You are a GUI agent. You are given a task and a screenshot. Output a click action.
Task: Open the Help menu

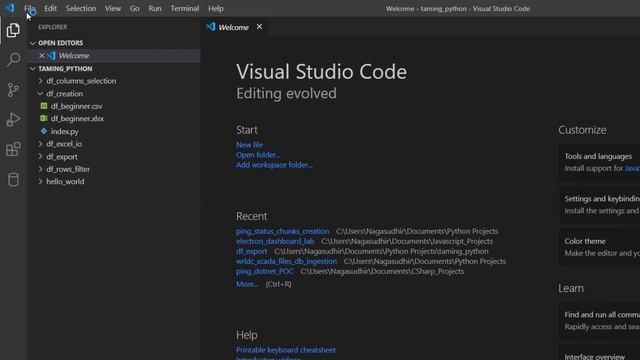[216, 8]
